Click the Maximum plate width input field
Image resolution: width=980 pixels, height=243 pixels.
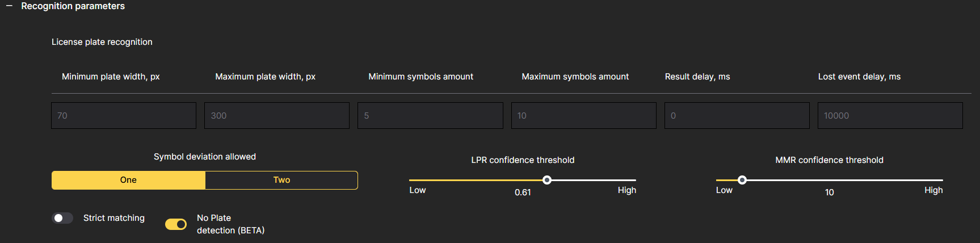point(277,116)
